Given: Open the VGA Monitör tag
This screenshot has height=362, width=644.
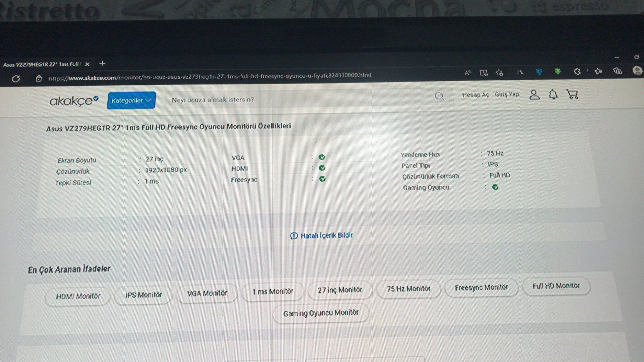Looking at the screenshot, I should [x=207, y=293].
